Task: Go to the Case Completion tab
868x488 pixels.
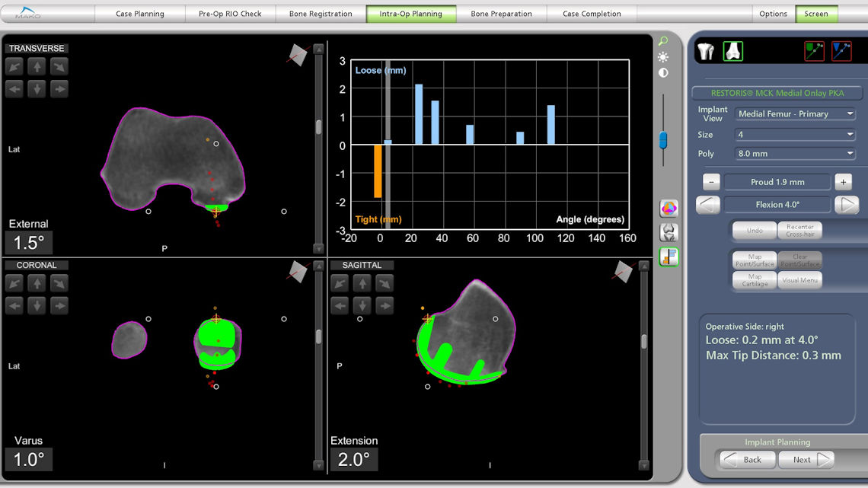Action: pyautogui.click(x=592, y=14)
